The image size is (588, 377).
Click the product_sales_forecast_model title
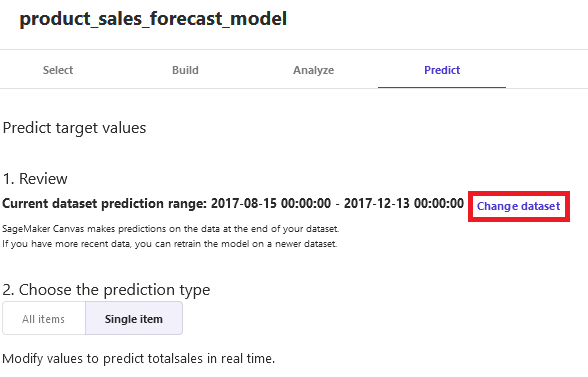[x=153, y=19]
